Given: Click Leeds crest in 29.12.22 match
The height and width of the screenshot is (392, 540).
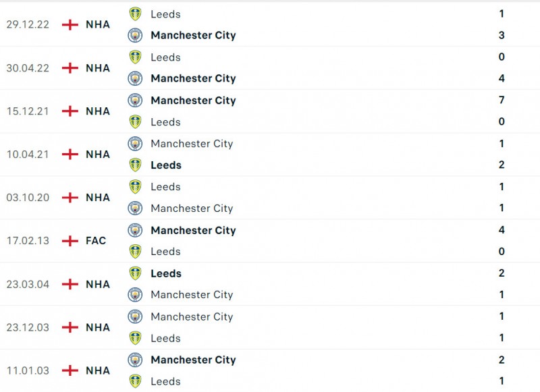Looking at the screenshot, I should click(x=136, y=13).
